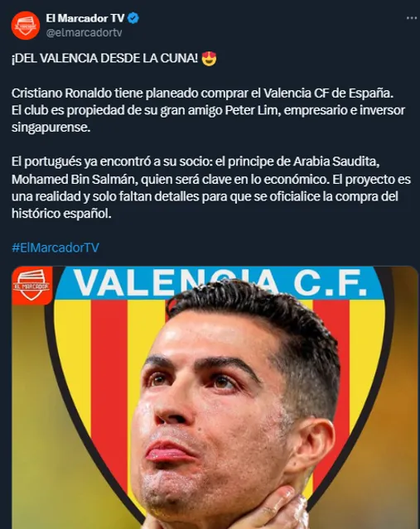The width and height of the screenshot is (420, 529).
Task: Open the three-dot more options menu
Action: [x=412, y=18]
